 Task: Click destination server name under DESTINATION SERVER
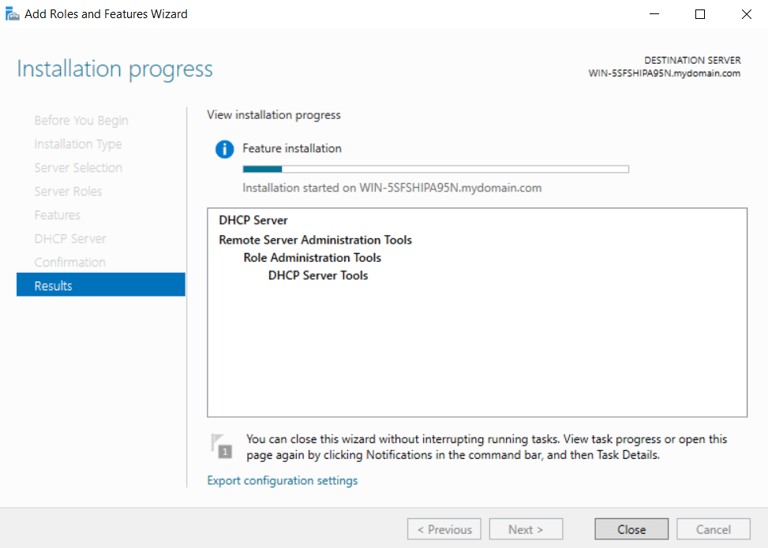point(664,73)
